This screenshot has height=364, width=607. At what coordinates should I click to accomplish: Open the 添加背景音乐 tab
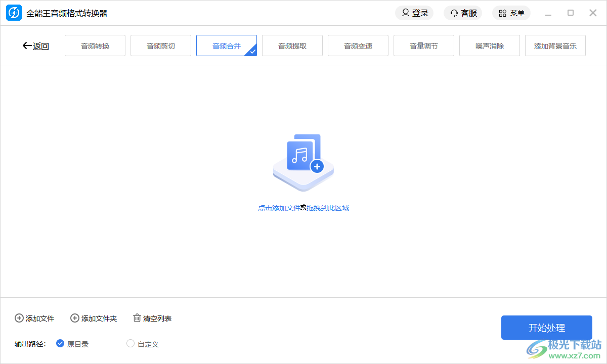point(555,45)
